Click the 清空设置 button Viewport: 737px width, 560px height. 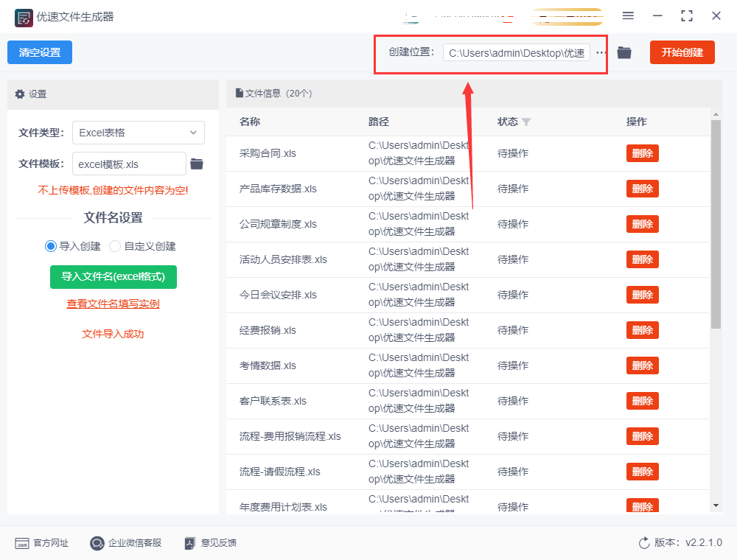coord(40,52)
